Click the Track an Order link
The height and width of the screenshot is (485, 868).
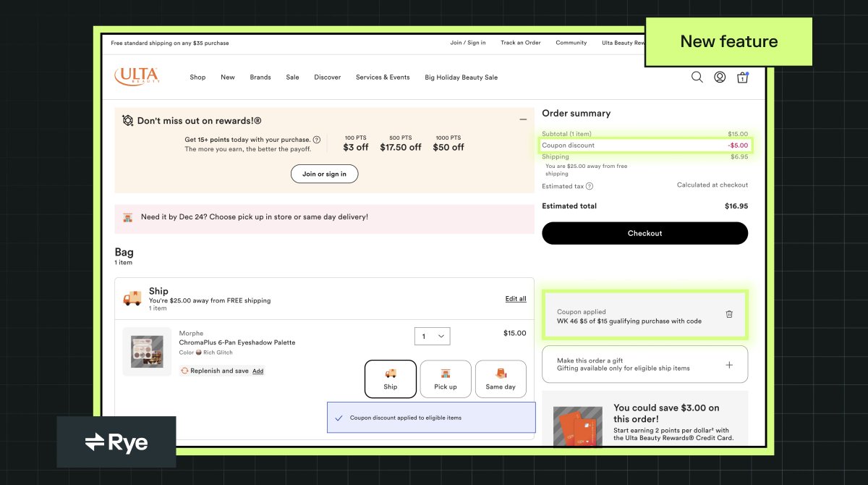[x=521, y=43]
